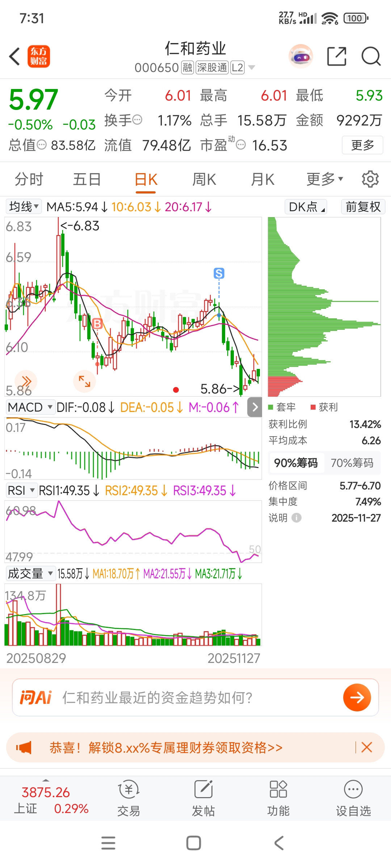Tap the fullscreen expand icon on chart
This screenshot has height=868, width=391.
(x=84, y=381)
